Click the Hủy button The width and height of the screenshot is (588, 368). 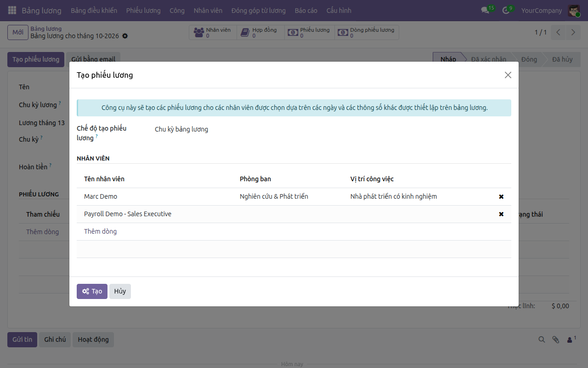click(120, 291)
